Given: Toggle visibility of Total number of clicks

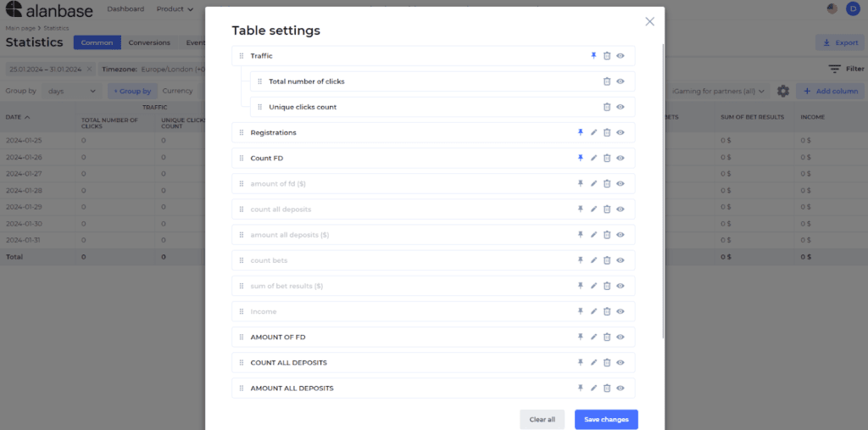Looking at the screenshot, I should tap(620, 81).
